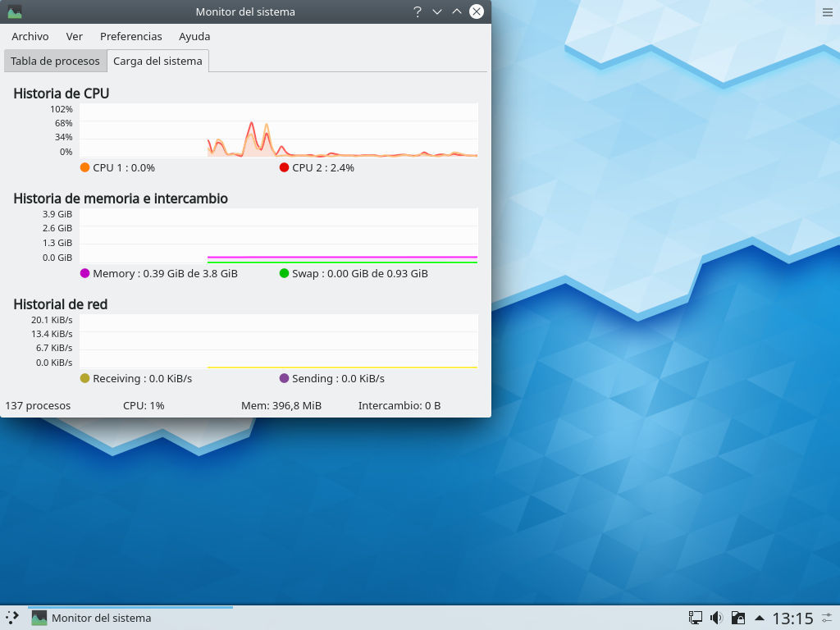840x630 pixels.
Task: Expand the hidden system tray icons arrow
Action: click(760, 618)
